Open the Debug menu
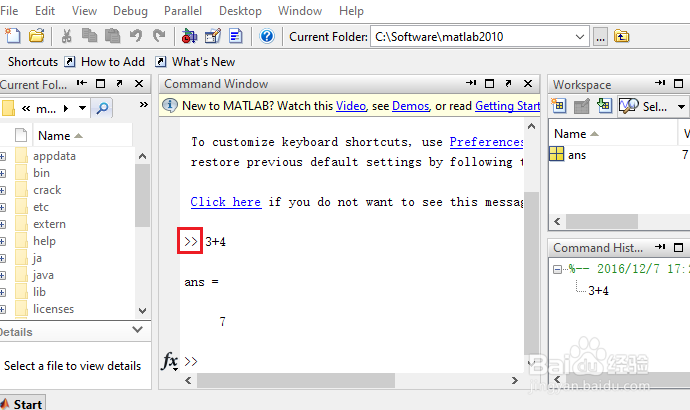 (x=130, y=11)
